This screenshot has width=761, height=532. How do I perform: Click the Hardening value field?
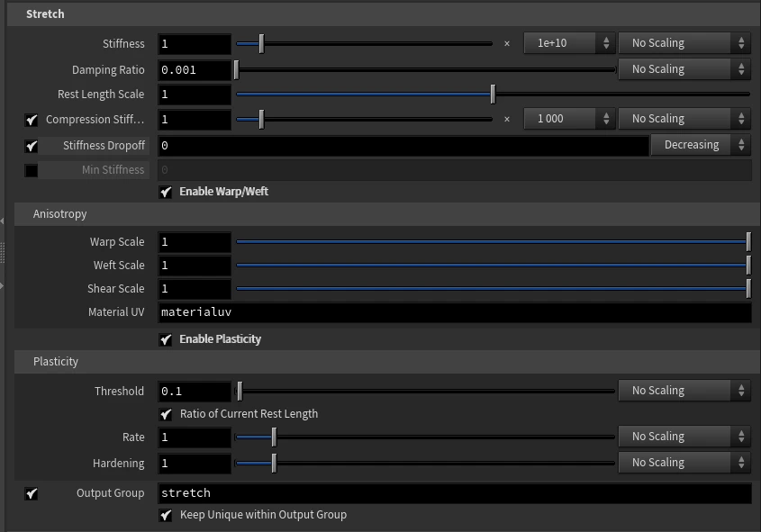tap(195, 464)
